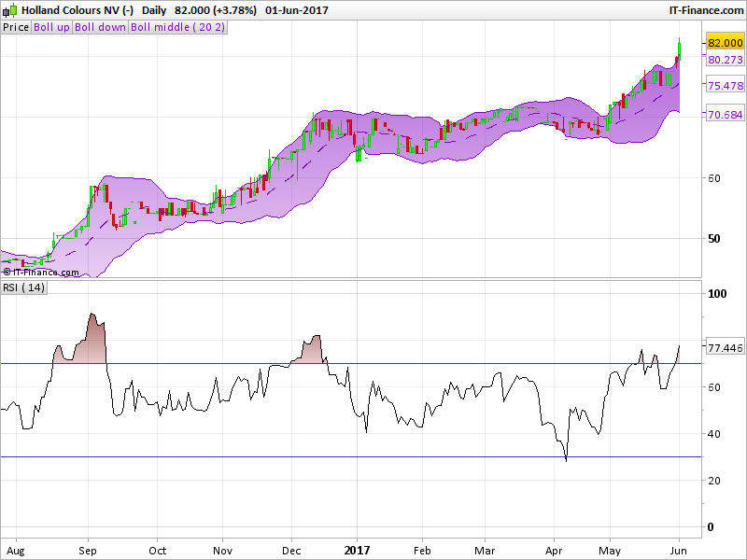
Task: Click the RSI low point near April
Action: point(566,459)
